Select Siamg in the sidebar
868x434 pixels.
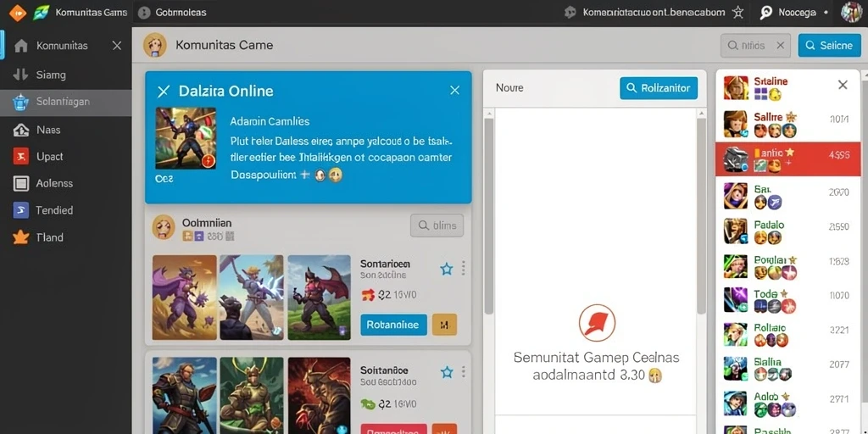click(x=66, y=75)
